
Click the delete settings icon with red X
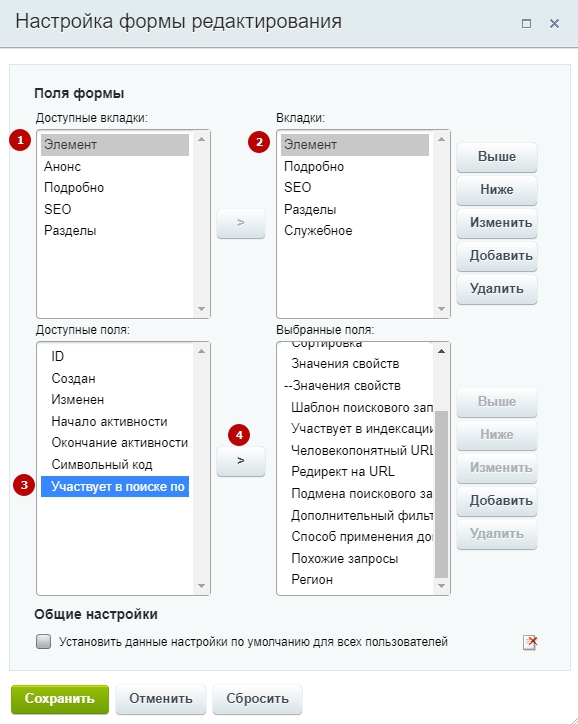[x=530, y=642]
